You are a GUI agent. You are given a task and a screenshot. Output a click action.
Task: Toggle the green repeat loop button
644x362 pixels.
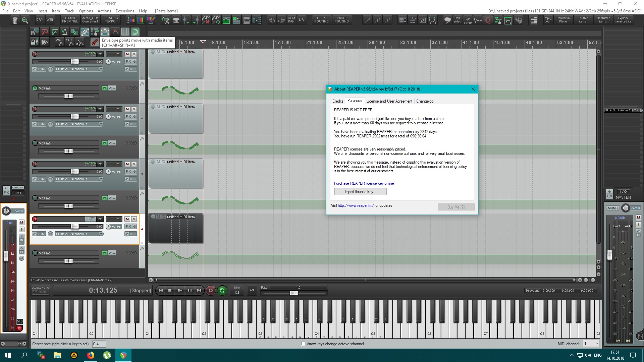pos(222,291)
